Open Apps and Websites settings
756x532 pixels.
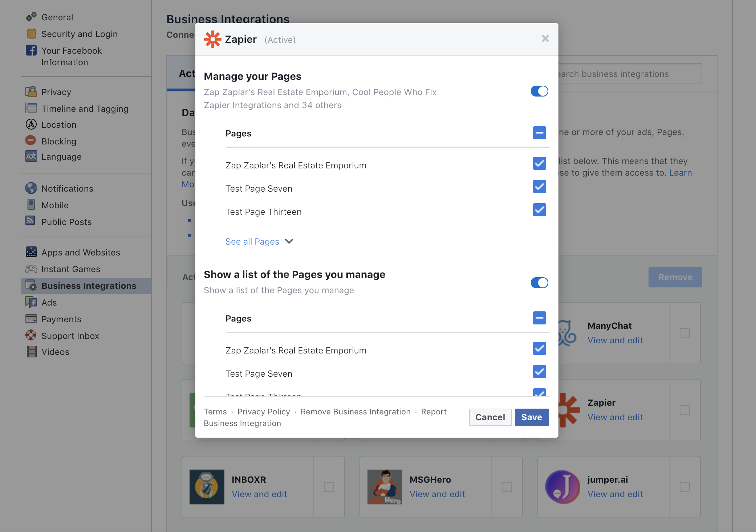81,253
